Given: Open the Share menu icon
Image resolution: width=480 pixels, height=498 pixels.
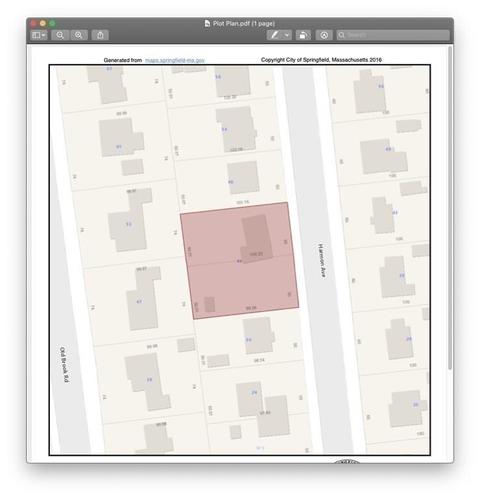Looking at the screenshot, I should point(100,35).
